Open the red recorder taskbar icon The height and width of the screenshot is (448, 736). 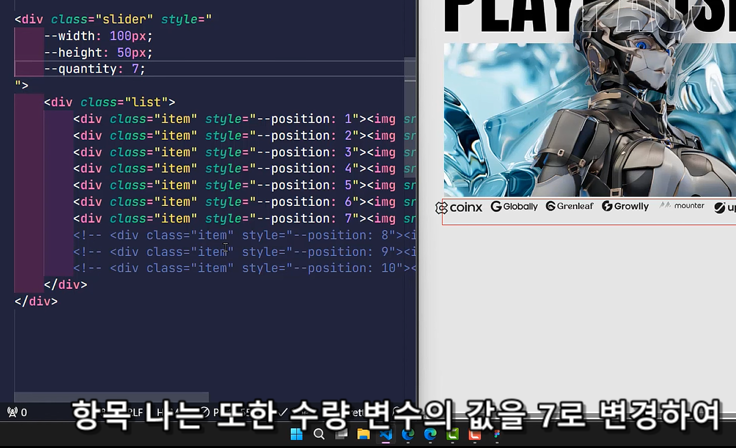[475, 434]
